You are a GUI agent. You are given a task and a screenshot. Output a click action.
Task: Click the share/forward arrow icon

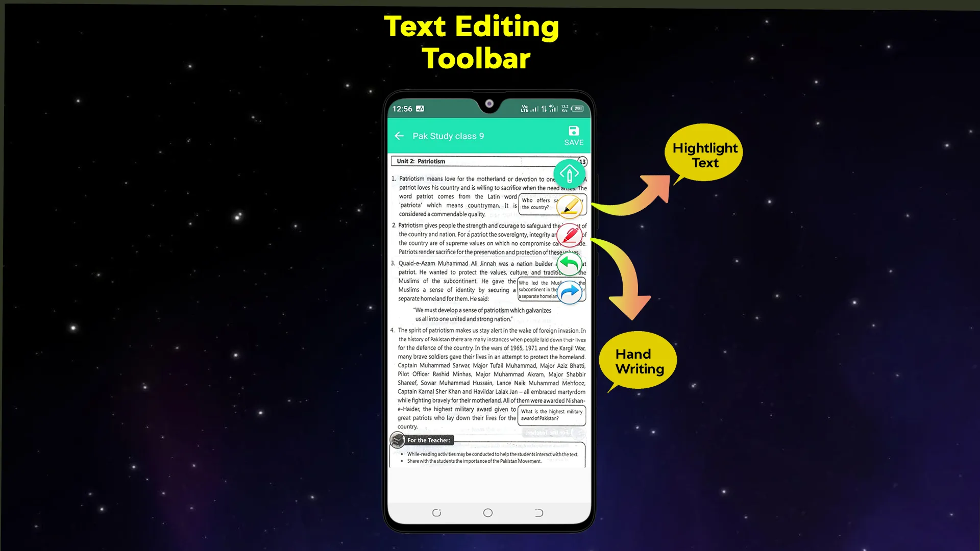(x=570, y=293)
